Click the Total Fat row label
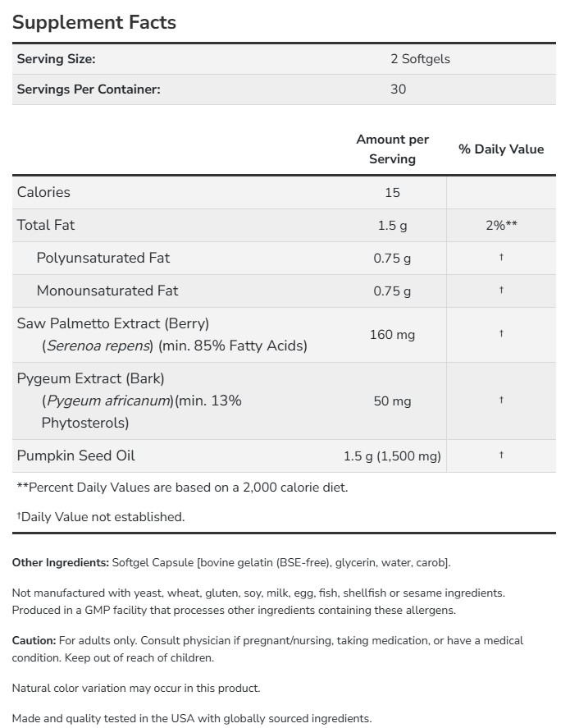This screenshot has height=728, width=570. [46, 225]
